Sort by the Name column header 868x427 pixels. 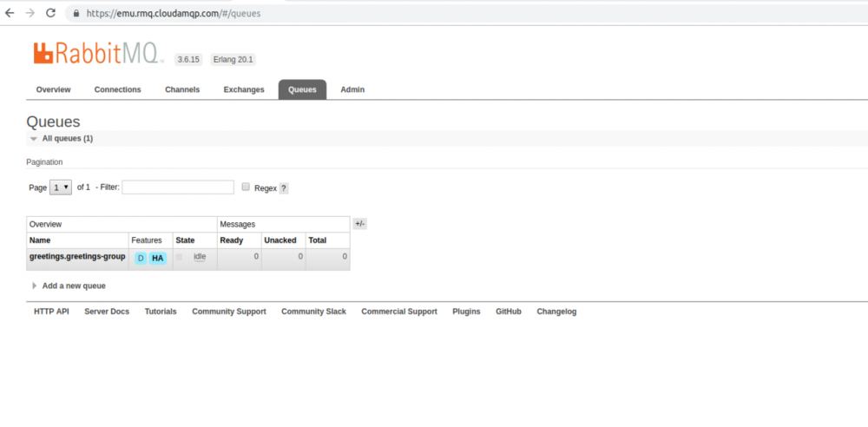coord(40,240)
